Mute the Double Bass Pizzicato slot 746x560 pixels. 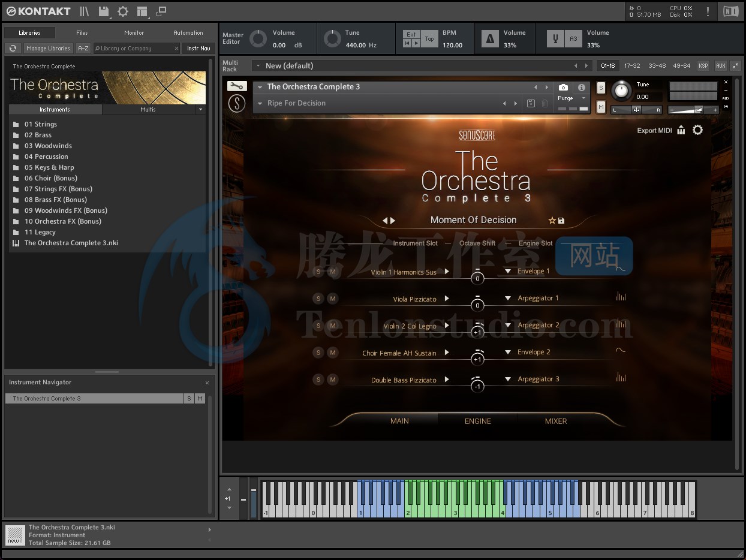click(x=333, y=380)
